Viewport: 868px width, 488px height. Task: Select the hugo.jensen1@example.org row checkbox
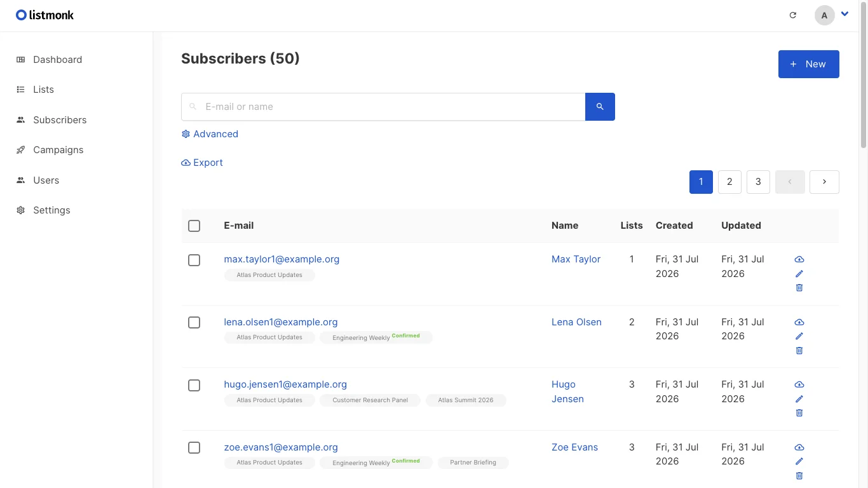pos(194,385)
